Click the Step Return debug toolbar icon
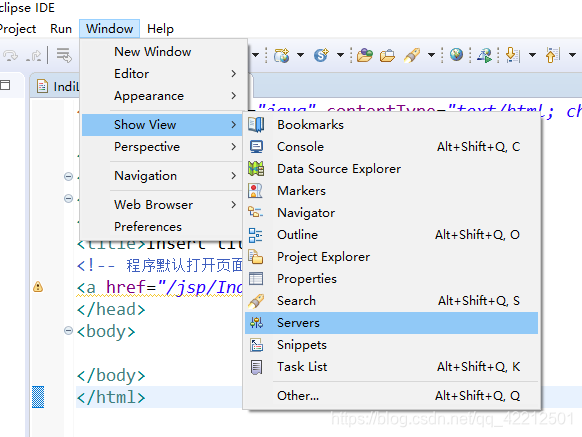 [34, 56]
